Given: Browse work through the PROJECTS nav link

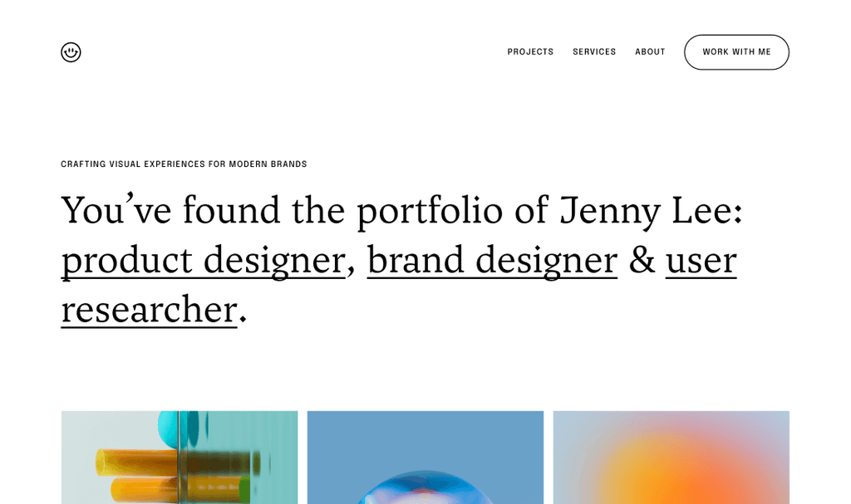Looking at the screenshot, I should point(530,51).
